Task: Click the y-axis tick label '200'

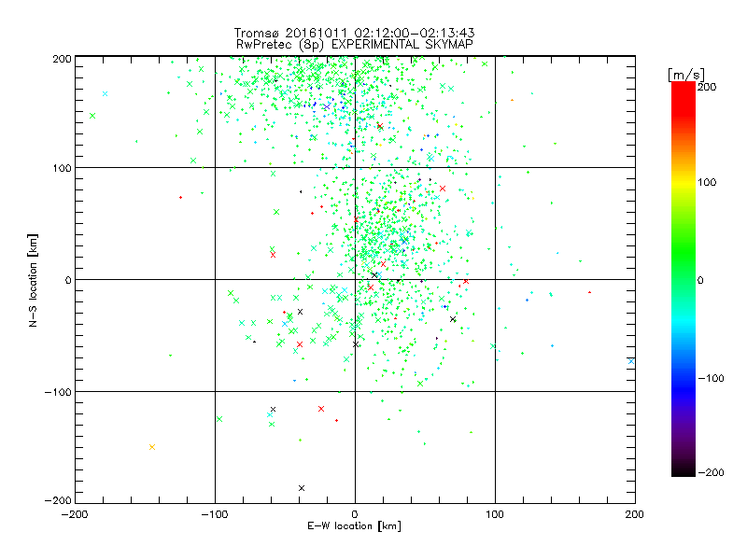Action: pyautogui.click(x=62, y=59)
